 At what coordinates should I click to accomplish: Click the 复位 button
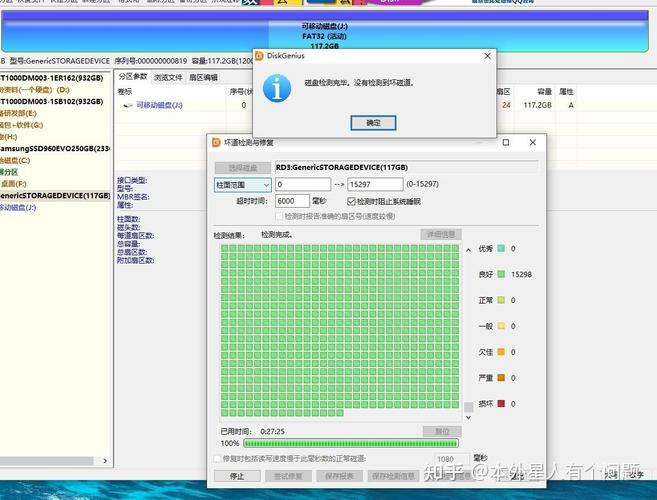click(442, 431)
